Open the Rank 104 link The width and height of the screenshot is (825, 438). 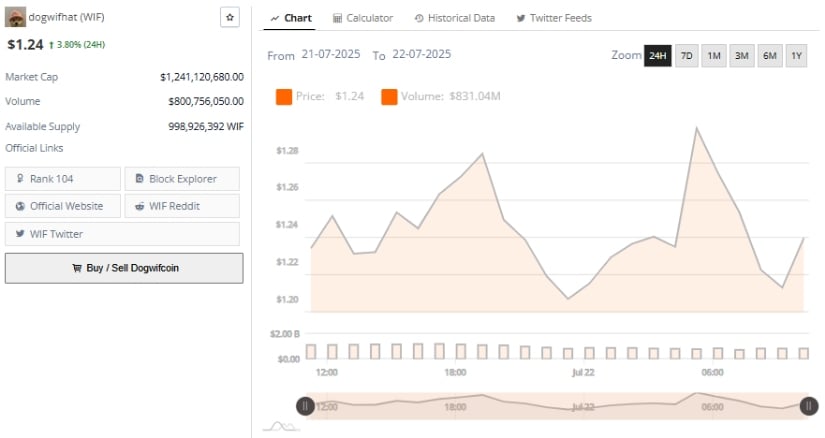[63, 179]
